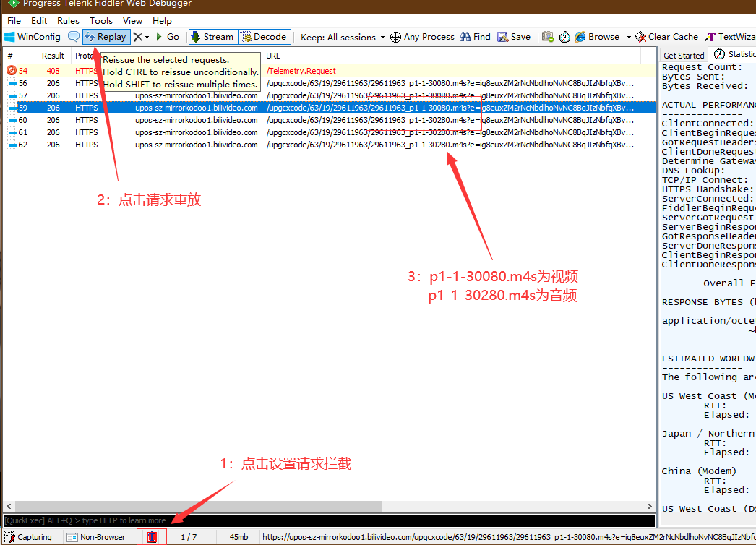Click the Go resume button

[x=168, y=37]
